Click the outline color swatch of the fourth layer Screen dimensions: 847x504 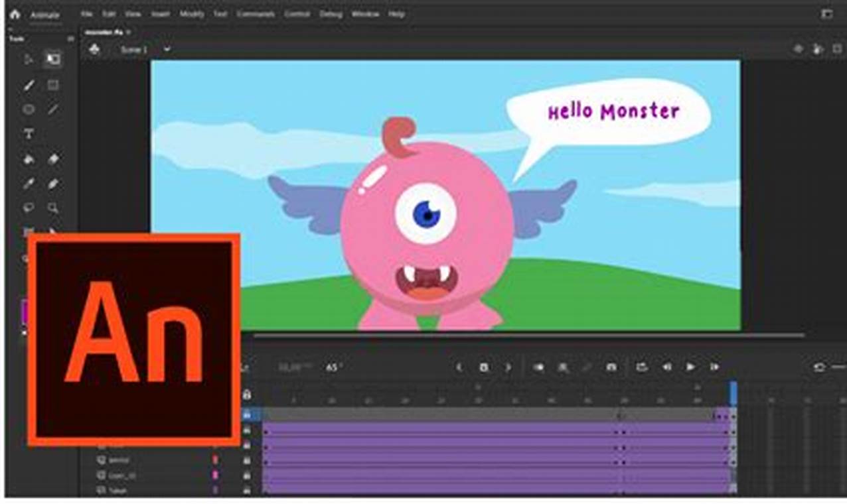tap(215, 460)
